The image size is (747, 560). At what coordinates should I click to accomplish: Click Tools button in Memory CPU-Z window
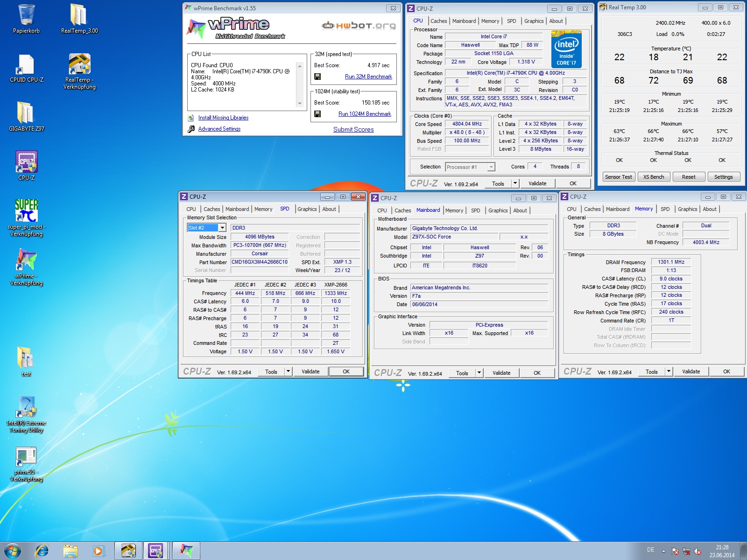pos(651,371)
